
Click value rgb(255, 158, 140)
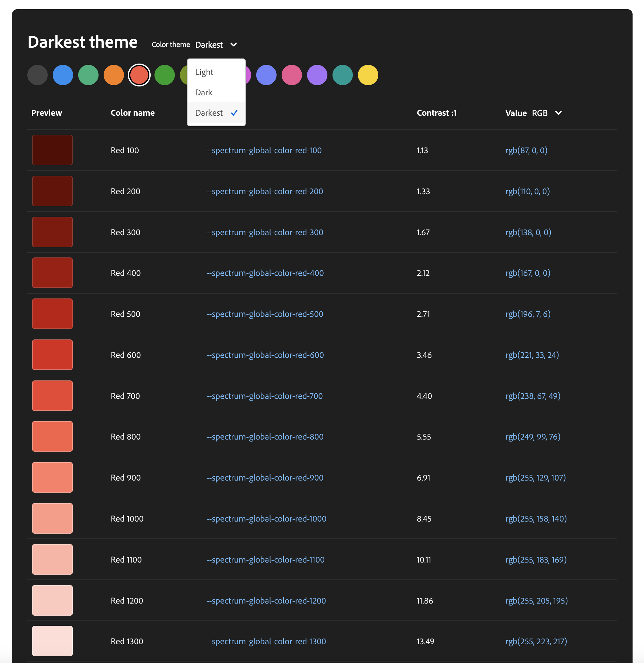point(536,519)
